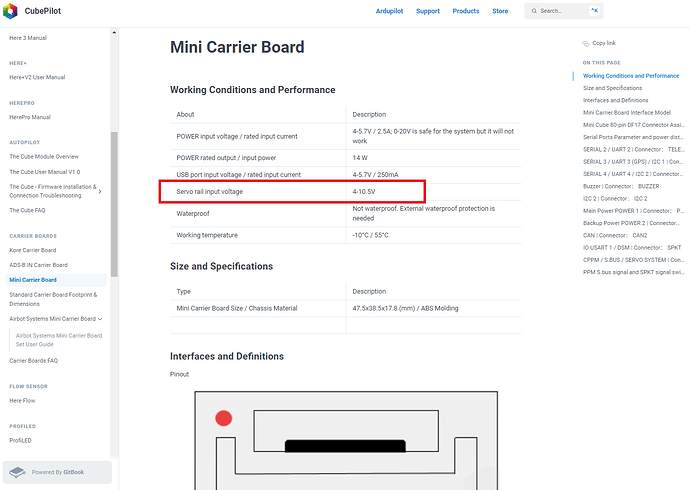The width and height of the screenshot is (690, 490).
Task: Jump to Size and Specifications section
Action: pyautogui.click(x=613, y=88)
